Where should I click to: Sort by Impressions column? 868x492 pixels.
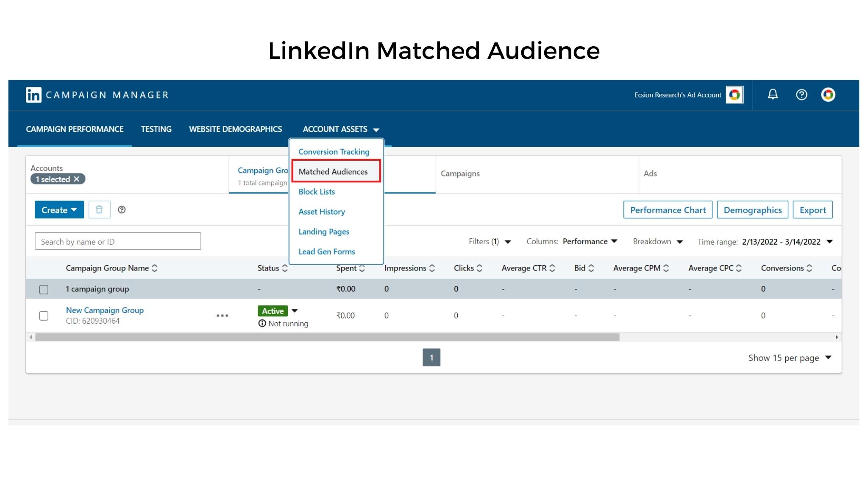pyautogui.click(x=409, y=268)
